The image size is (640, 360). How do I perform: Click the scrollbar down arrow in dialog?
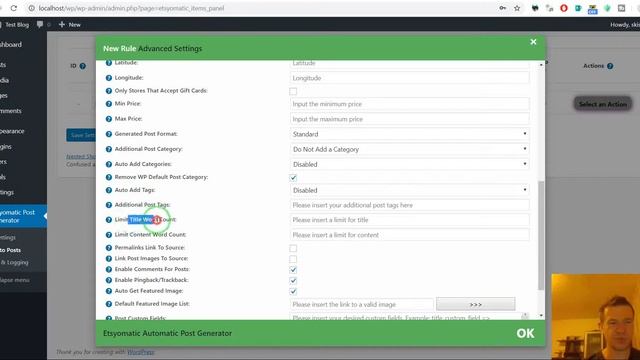click(541, 316)
